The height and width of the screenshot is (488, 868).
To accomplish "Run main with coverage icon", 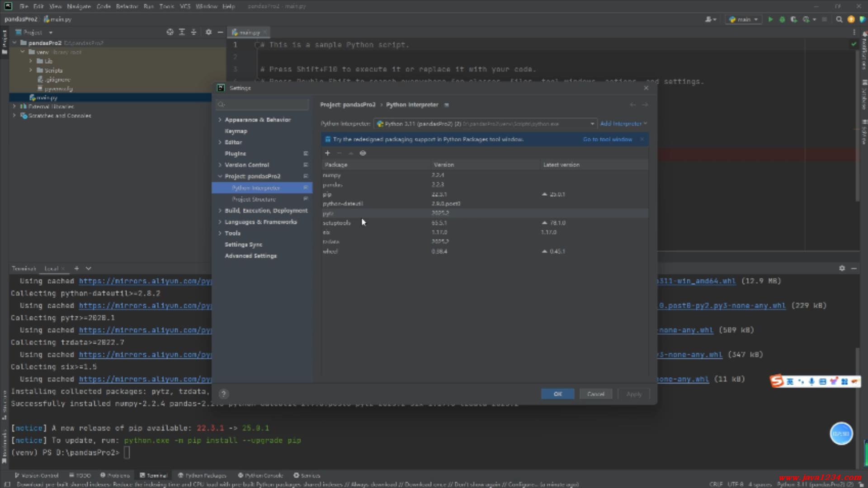I will 793,19.
